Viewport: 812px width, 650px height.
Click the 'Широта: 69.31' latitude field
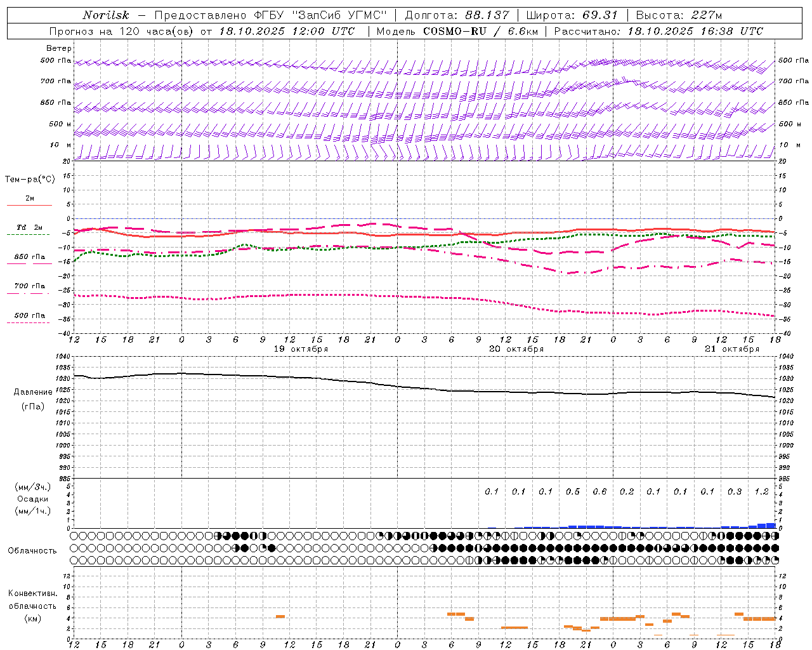click(x=572, y=15)
